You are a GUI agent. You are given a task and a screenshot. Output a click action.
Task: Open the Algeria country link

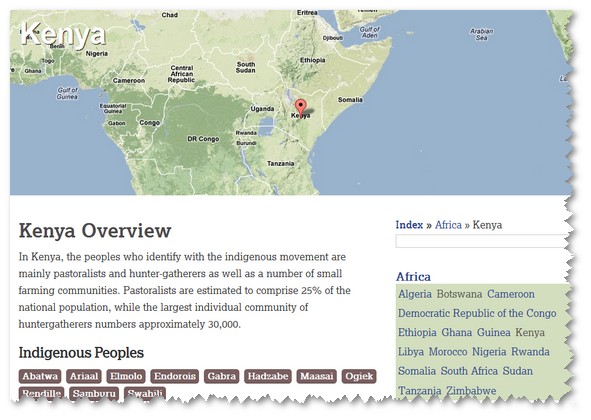point(415,294)
